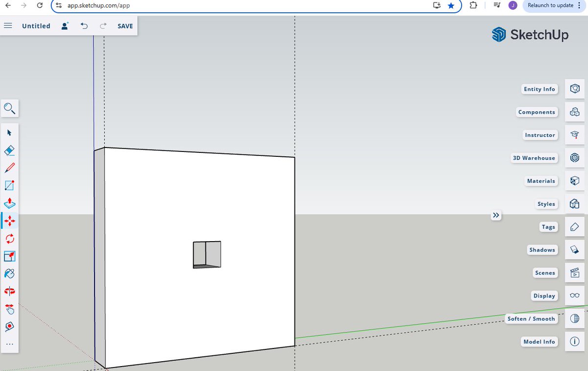Select the Move tool
The width and height of the screenshot is (588, 371).
(x=10, y=221)
